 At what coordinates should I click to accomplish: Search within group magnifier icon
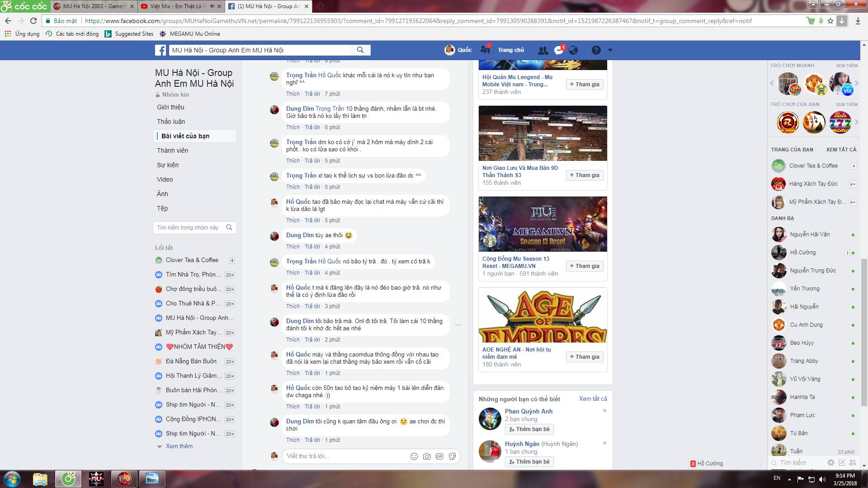tap(229, 228)
